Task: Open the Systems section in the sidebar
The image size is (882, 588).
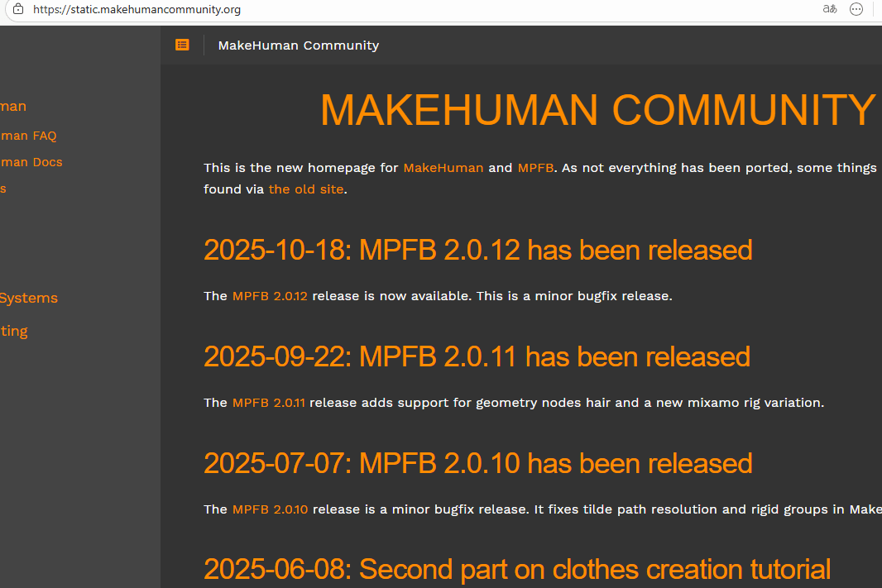Action: (29, 298)
